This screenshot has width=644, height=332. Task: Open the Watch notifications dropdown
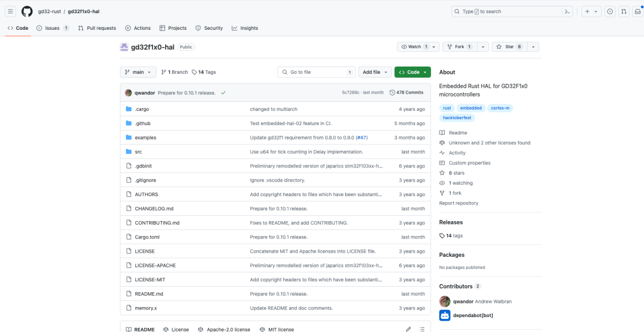(418, 46)
